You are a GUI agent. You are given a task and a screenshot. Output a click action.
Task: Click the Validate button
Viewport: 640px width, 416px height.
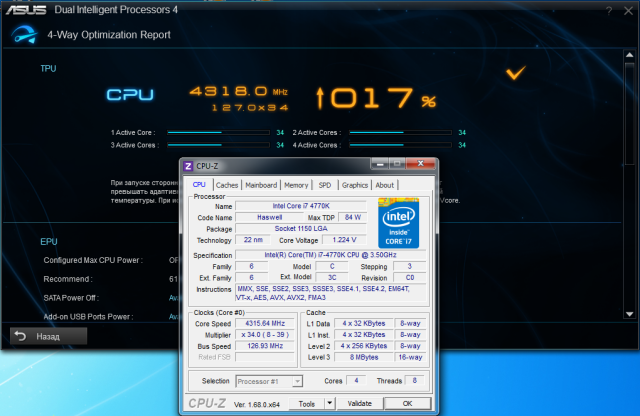coord(360,403)
